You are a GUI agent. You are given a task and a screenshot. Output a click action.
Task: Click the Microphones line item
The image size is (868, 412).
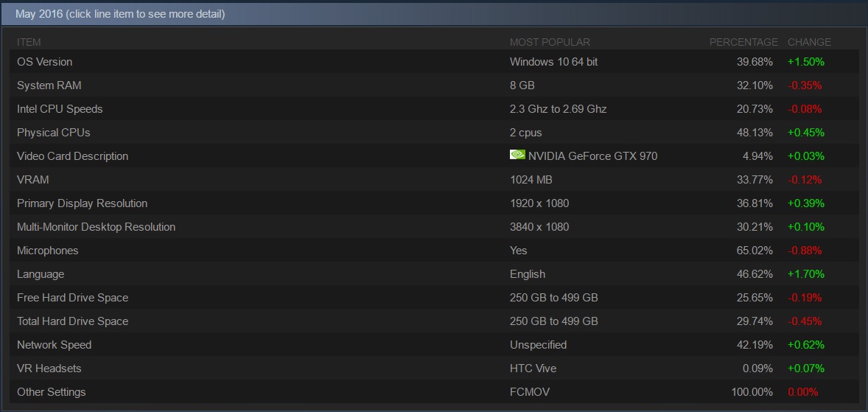(x=47, y=251)
